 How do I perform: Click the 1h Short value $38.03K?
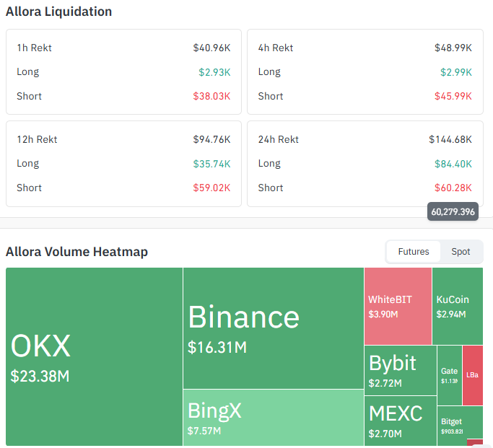point(211,96)
